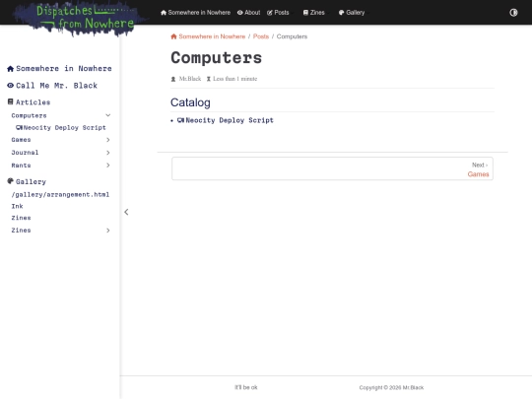Open About in the top navbar
532x399 pixels.
248,13
